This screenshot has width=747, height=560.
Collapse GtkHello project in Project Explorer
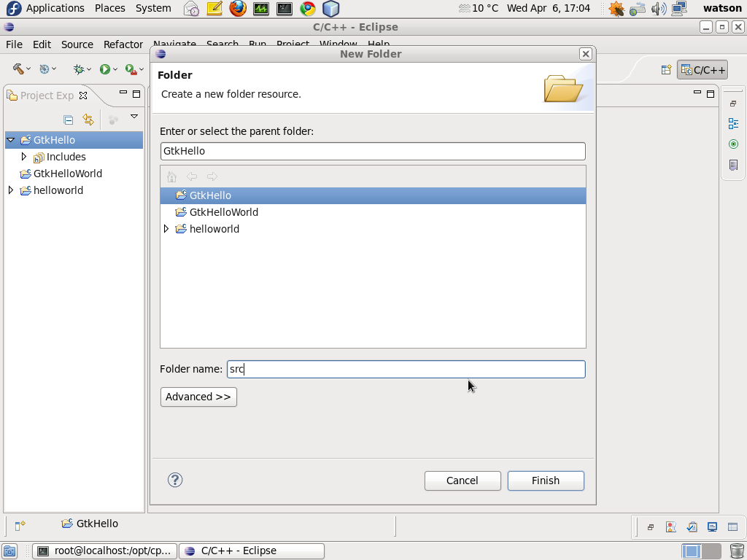(11, 140)
